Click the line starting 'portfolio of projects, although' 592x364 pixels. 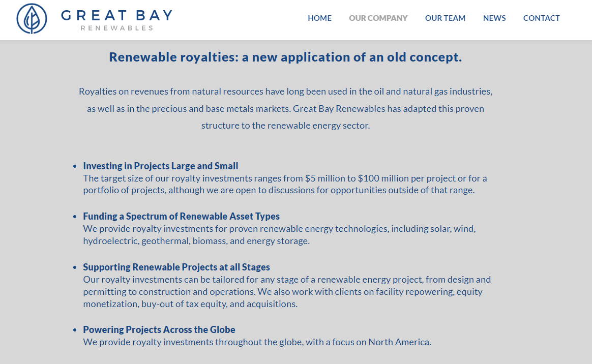pyautogui.click(x=279, y=190)
